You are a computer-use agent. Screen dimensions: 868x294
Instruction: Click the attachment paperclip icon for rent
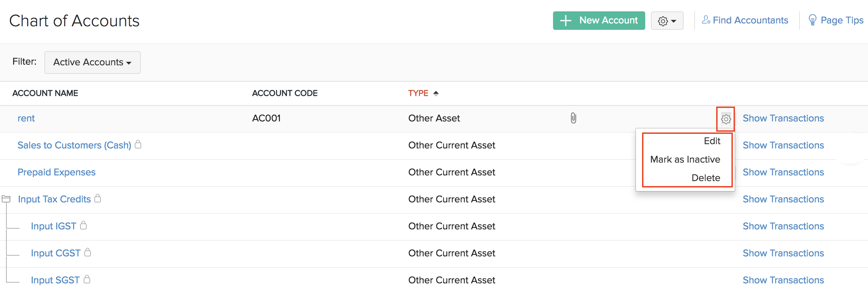[573, 118]
